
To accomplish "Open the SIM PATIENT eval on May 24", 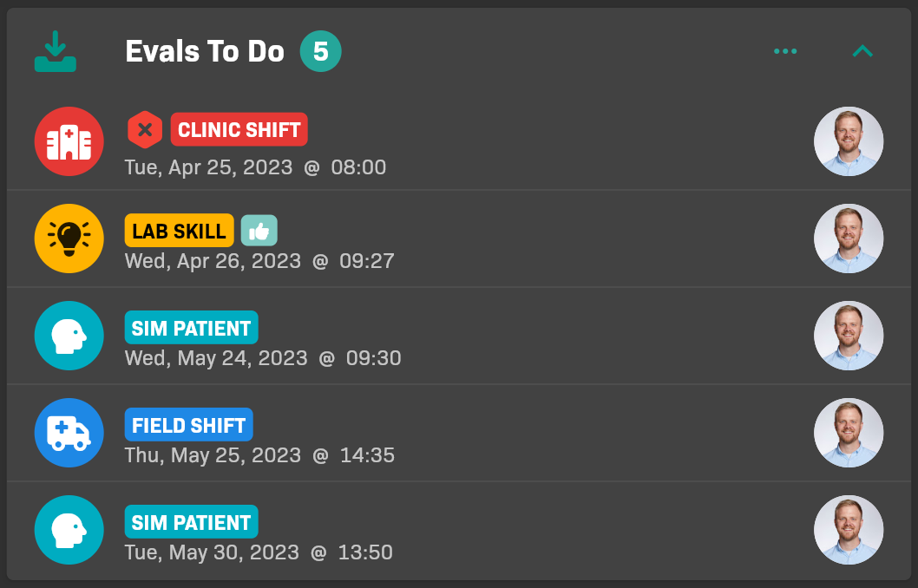I will tap(191, 328).
